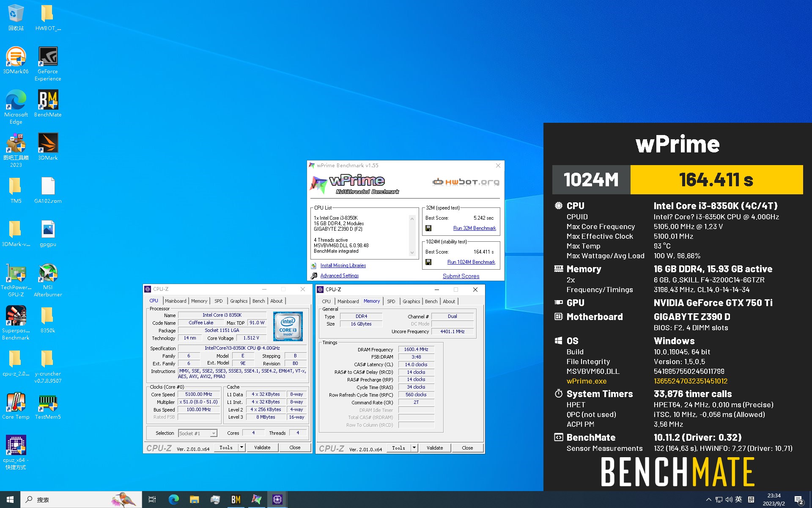Click the Windows Start button

(x=10, y=500)
